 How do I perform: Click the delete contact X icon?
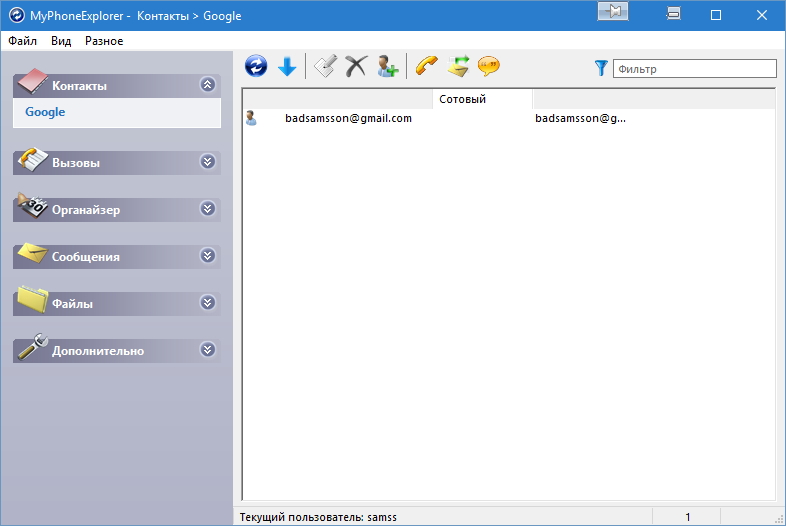pos(356,66)
